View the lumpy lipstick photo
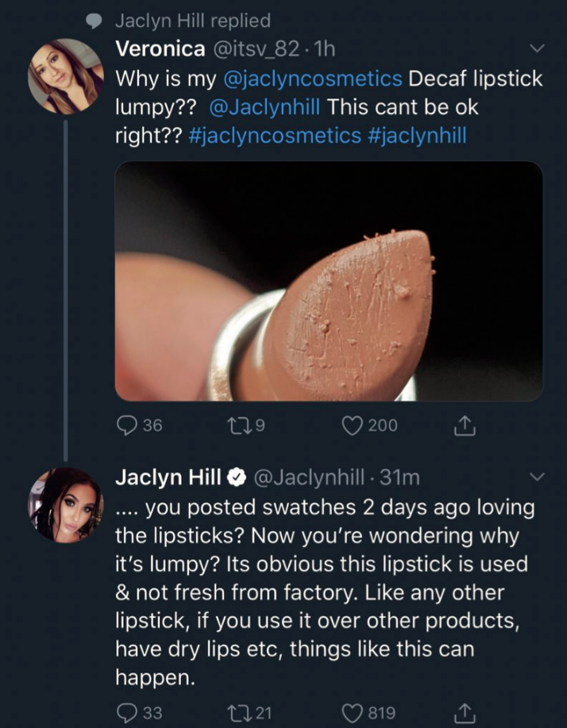This screenshot has height=728, width=567. coord(329,281)
